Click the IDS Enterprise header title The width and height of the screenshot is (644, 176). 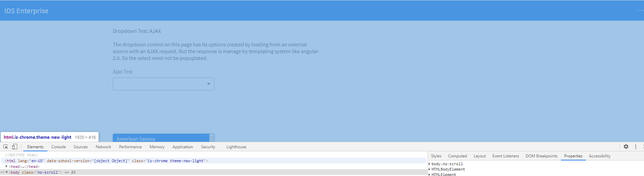26,11
